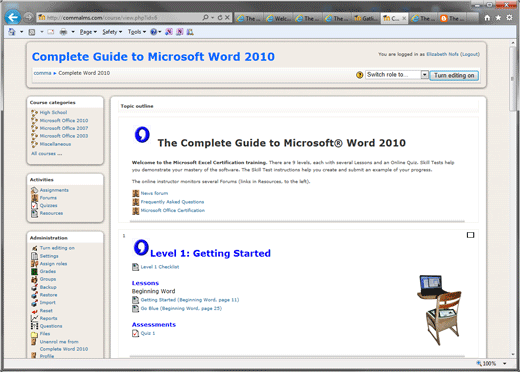
Task: Expand the Safety menu dropdown
Action: (112, 32)
